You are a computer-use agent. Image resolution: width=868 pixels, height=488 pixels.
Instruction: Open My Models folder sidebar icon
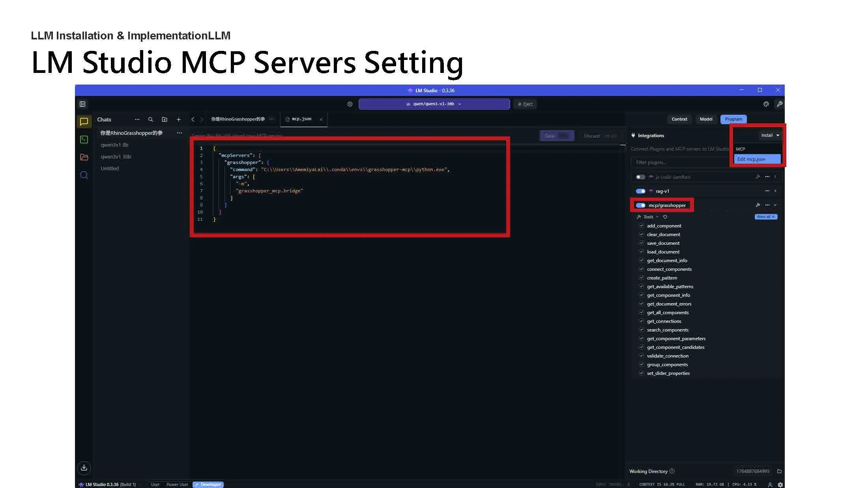84,157
